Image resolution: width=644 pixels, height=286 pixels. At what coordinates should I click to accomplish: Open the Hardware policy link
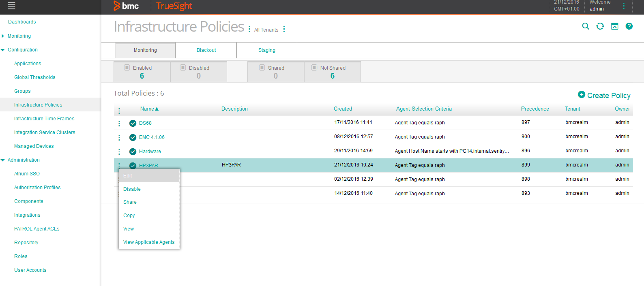tap(150, 152)
